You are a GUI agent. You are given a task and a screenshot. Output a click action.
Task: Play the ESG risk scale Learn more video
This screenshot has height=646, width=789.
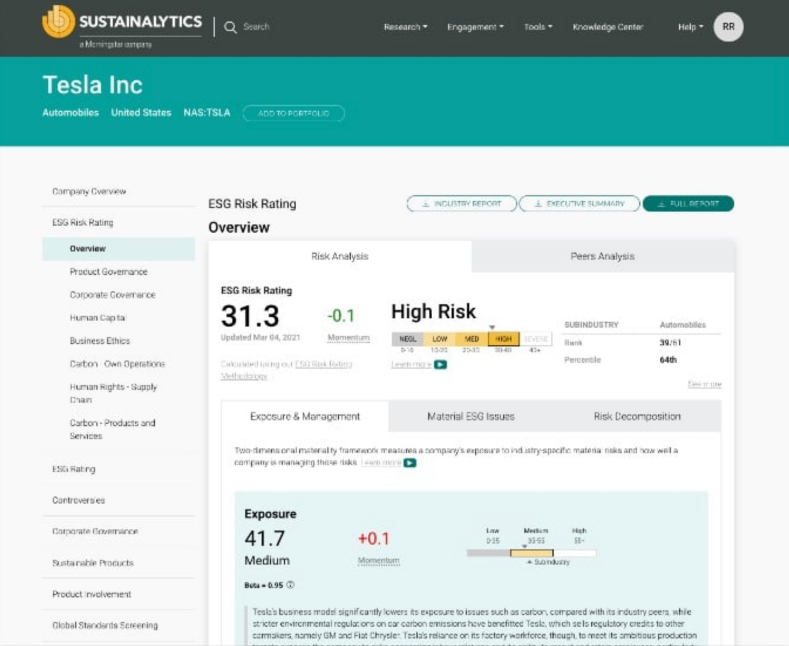pyautogui.click(x=440, y=364)
